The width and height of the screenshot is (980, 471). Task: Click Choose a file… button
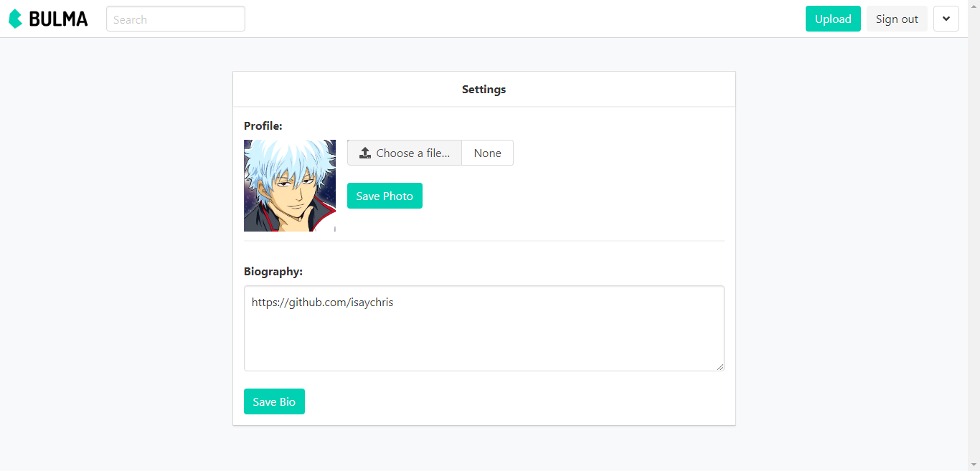click(x=405, y=153)
